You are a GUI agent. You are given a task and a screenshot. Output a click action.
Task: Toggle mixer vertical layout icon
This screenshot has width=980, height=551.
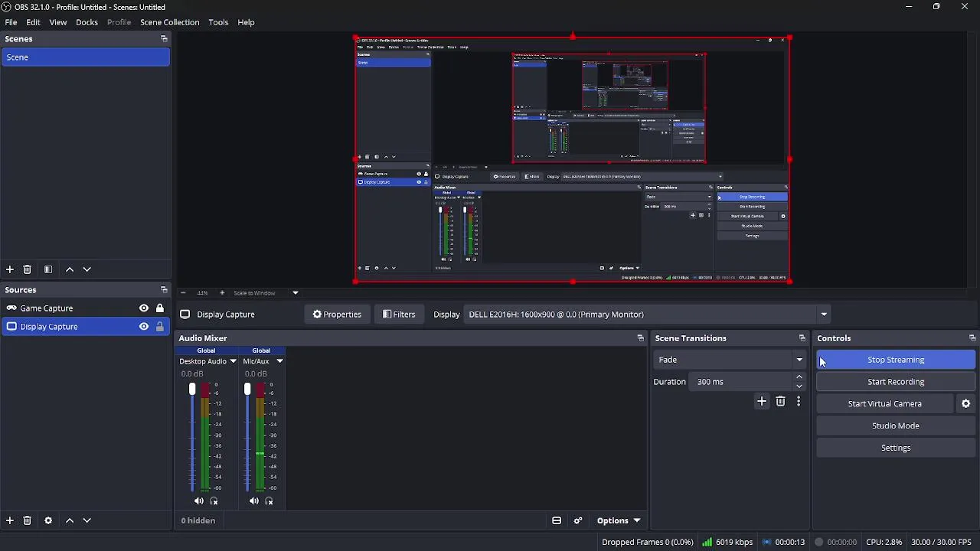557,521
